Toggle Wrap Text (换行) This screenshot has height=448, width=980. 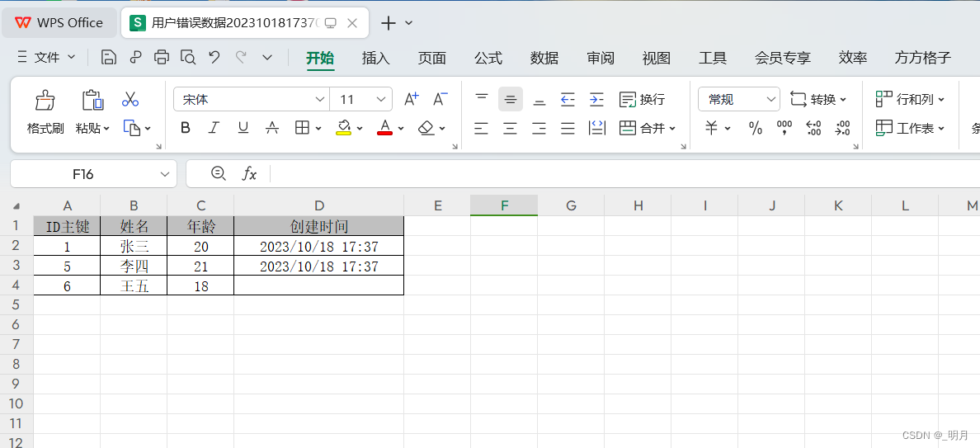[x=642, y=99]
